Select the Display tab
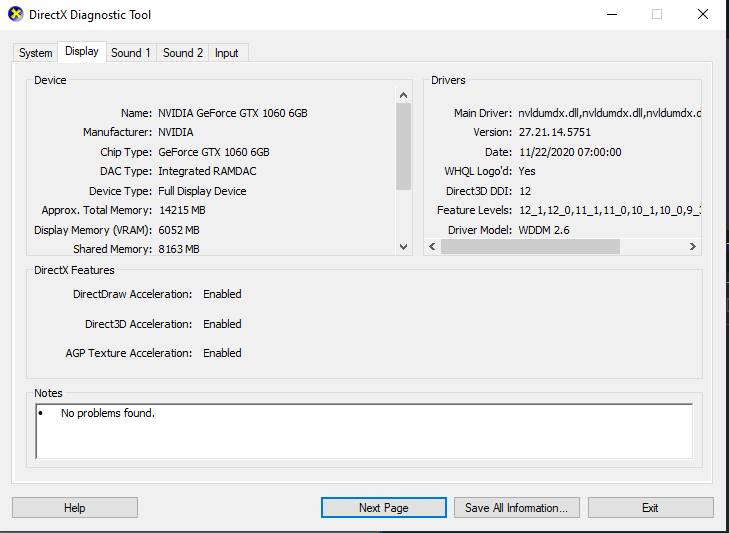This screenshot has width=729, height=533. click(x=82, y=51)
